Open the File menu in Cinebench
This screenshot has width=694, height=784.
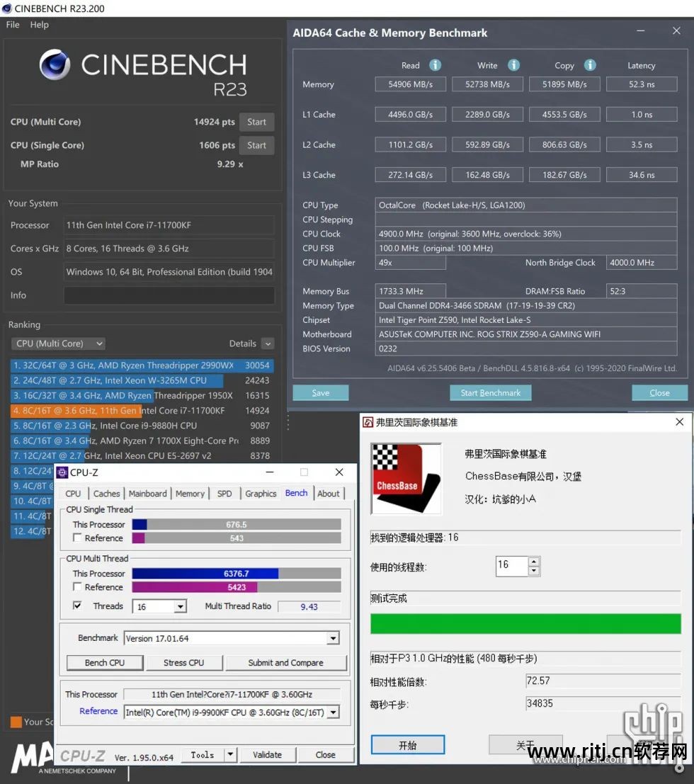tap(13, 25)
